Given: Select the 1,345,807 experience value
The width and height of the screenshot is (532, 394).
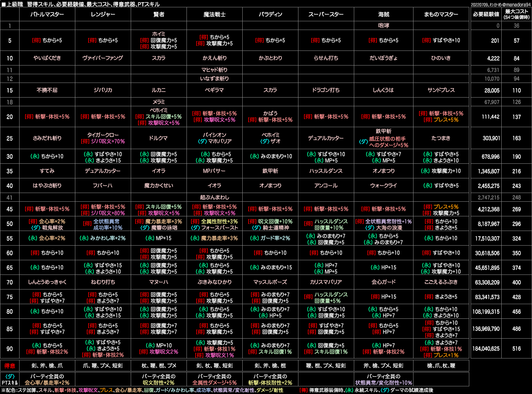Looking at the screenshot, I should 489,171.
